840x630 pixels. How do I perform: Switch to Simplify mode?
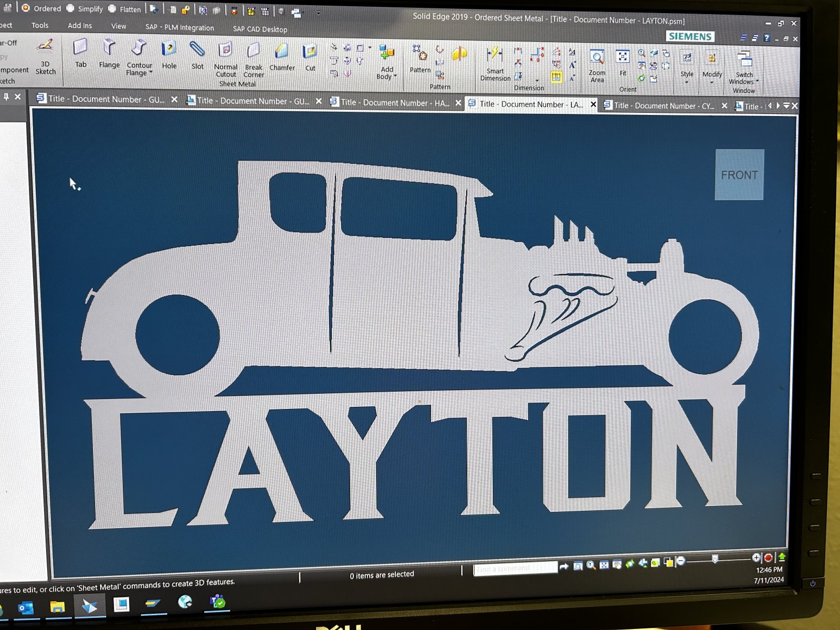click(x=71, y=8)
